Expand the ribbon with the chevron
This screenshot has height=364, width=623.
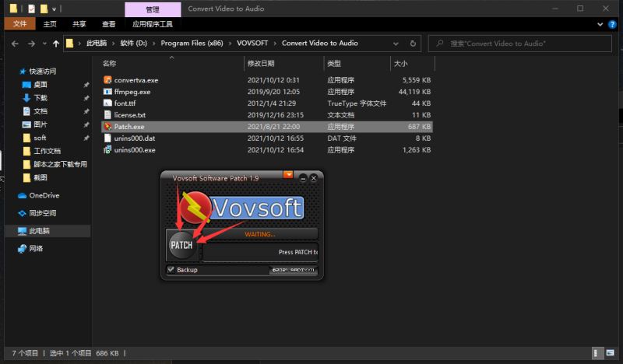pyautogui.click(x=600, y=25)
